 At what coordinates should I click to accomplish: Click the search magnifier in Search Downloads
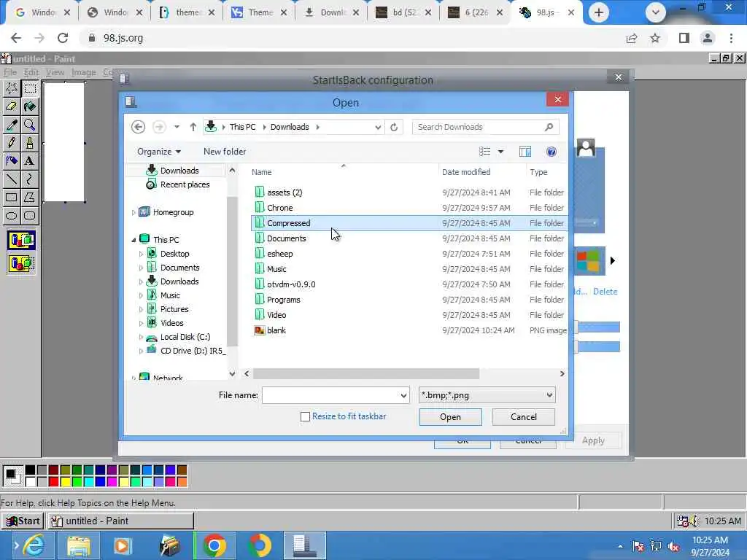click(549, 127)
